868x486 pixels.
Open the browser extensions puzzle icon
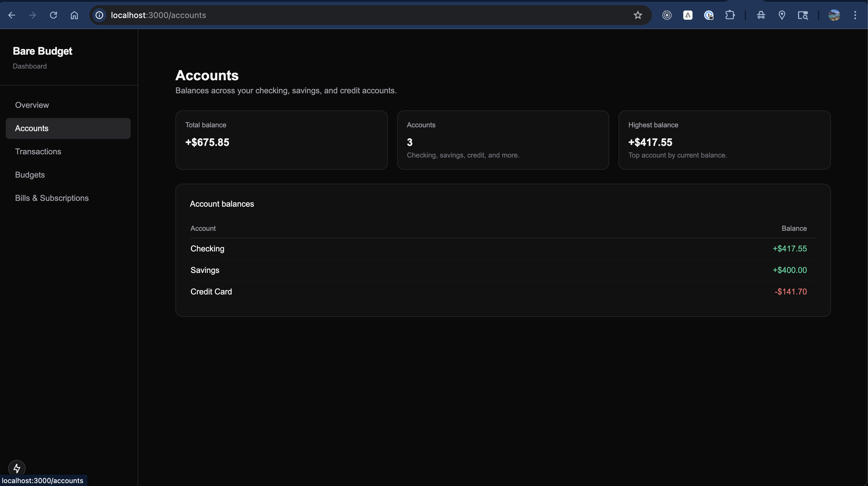point(730,15)
